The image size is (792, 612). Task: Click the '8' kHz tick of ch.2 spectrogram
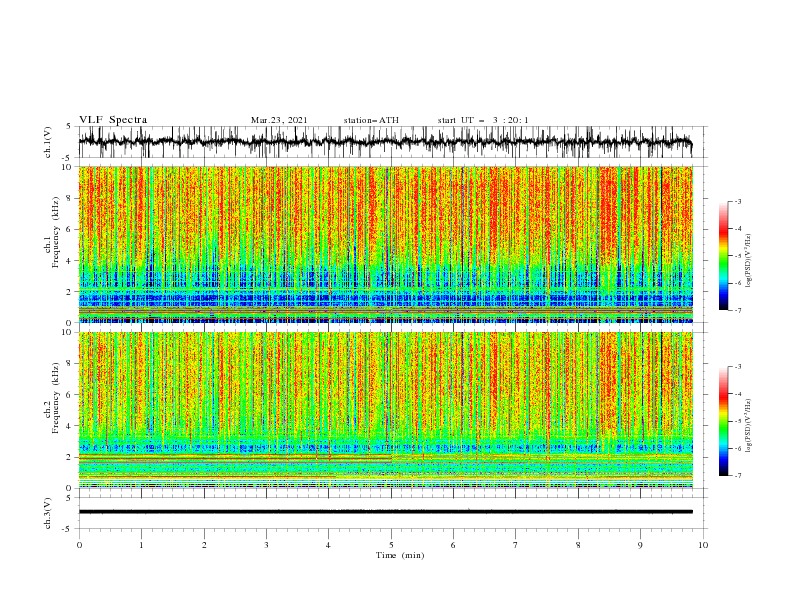click(x=69, y=364)
